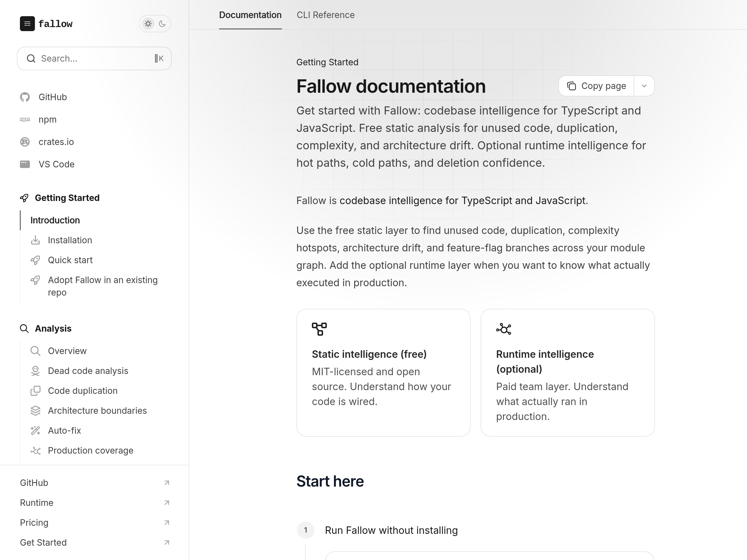The image size is (747, 560).
Task: Click the fallow logo icon
Action: (x=27, y=24)
